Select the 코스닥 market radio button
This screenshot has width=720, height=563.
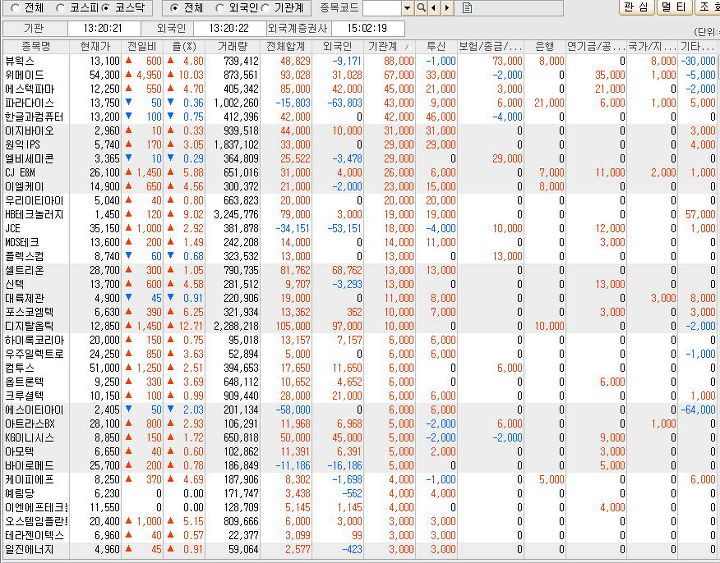106,8
